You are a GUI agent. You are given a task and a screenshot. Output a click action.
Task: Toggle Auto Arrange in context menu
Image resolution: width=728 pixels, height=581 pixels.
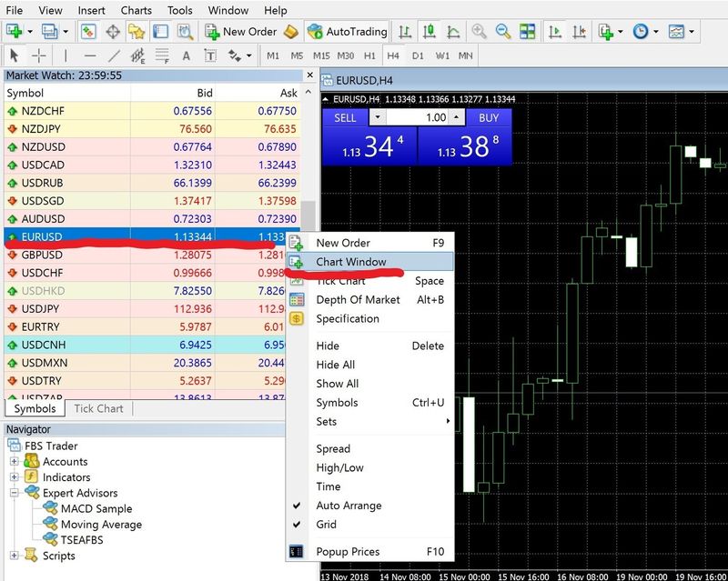(x=349, y=506)
